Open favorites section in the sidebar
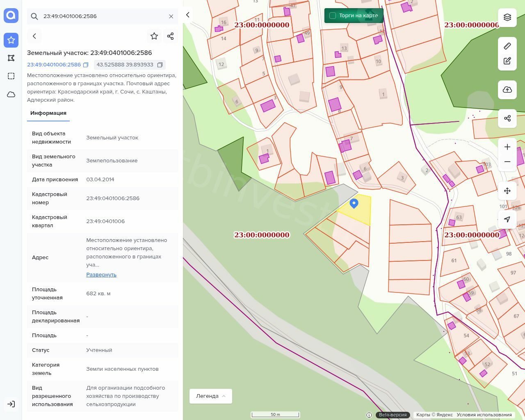This screenshot has width=525, height=420. coord(11,40)
